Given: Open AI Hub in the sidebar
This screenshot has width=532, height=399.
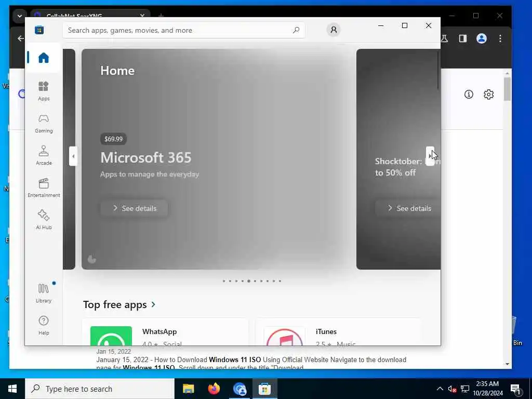Looking at the screenshot, I should 44,220.
